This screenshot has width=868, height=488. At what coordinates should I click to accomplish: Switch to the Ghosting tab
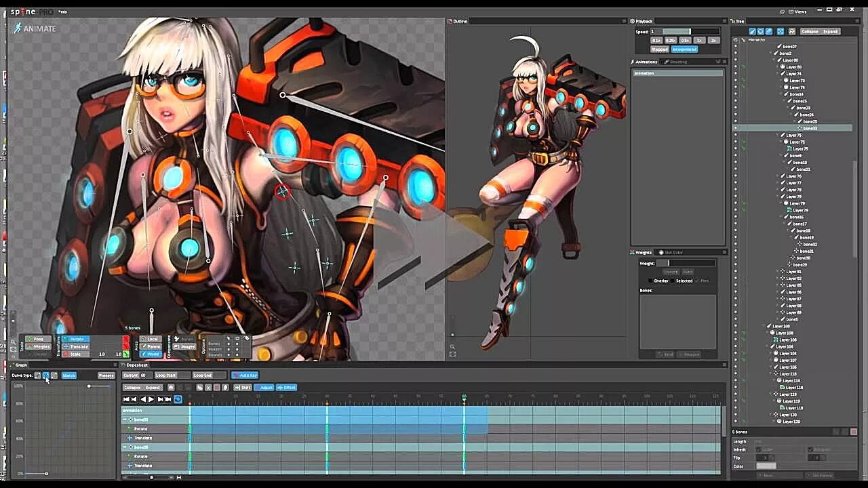(x=676, y=62)
